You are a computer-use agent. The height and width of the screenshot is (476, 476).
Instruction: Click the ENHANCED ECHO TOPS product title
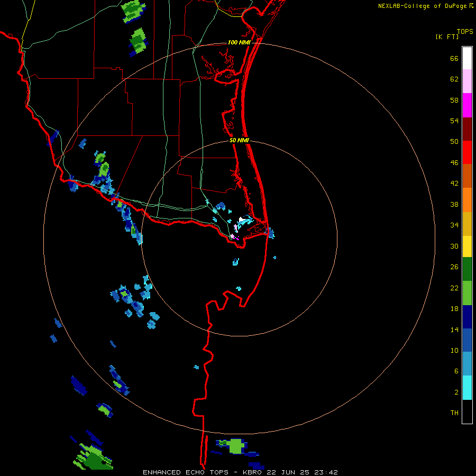[x=186, y=472]
